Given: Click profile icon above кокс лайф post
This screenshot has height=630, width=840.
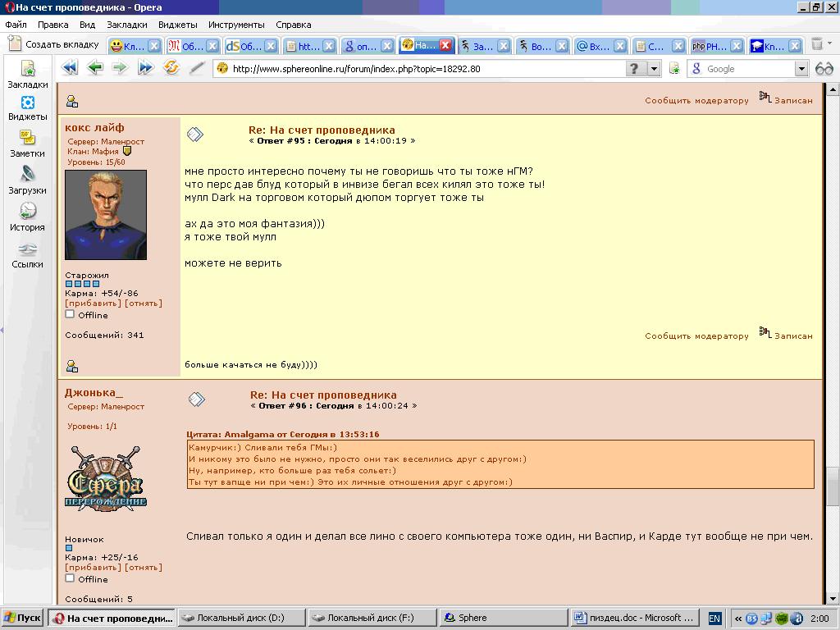Looking at the screenshot, I should 72,101.
